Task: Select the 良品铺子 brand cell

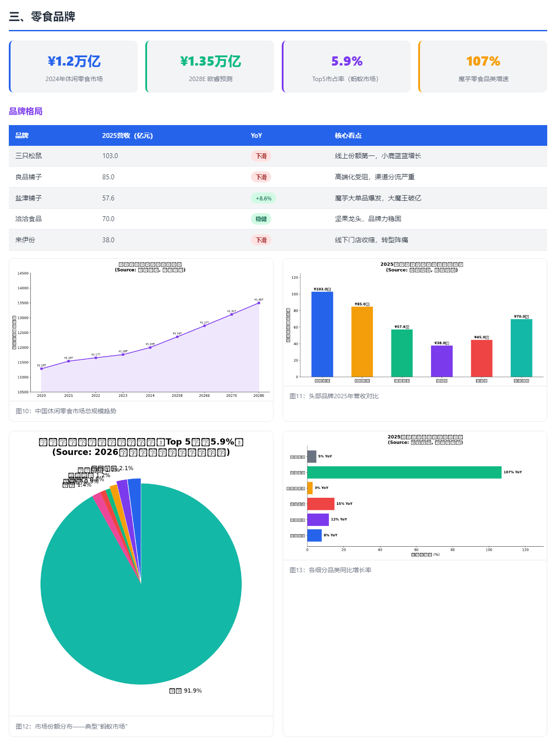Action: 29,177
